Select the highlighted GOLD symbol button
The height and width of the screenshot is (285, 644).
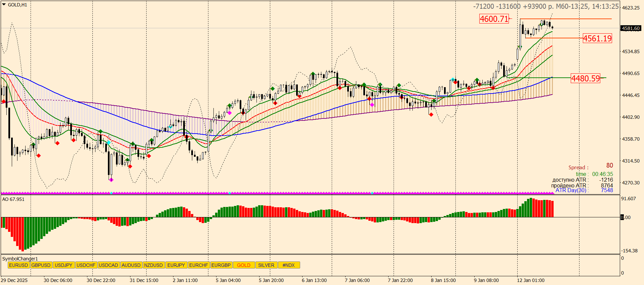244,265
